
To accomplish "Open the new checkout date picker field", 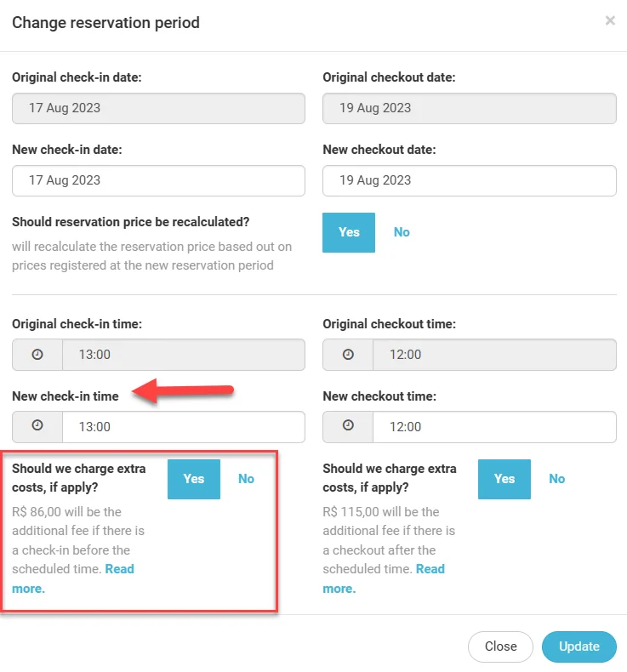I will 469,180.
